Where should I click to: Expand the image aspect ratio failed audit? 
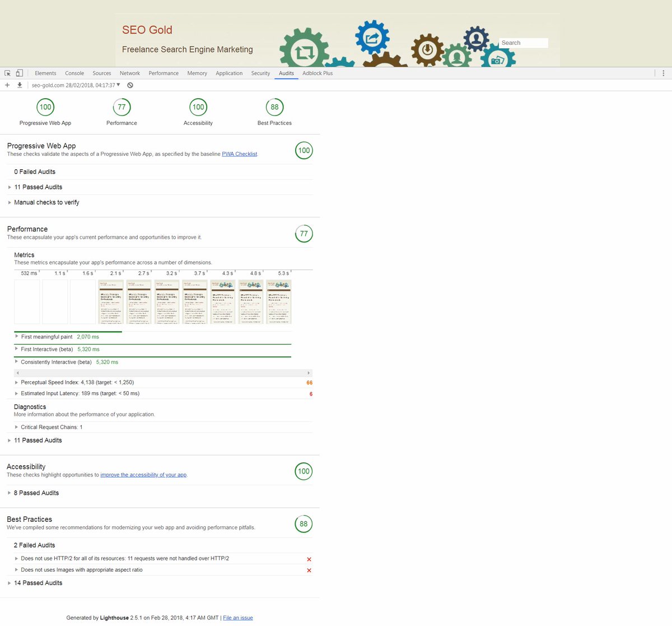(x=163, y=570)
